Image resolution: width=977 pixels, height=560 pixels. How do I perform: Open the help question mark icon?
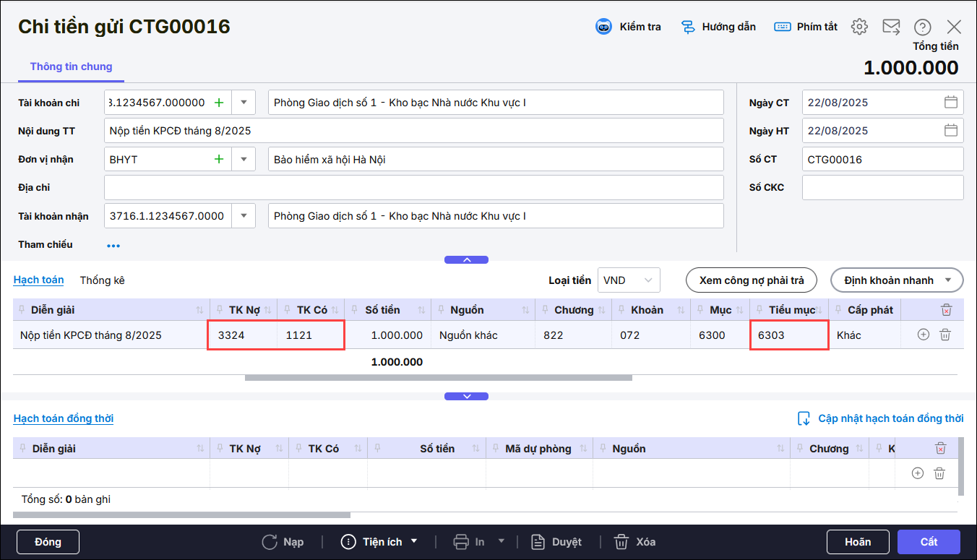(922, 27)
